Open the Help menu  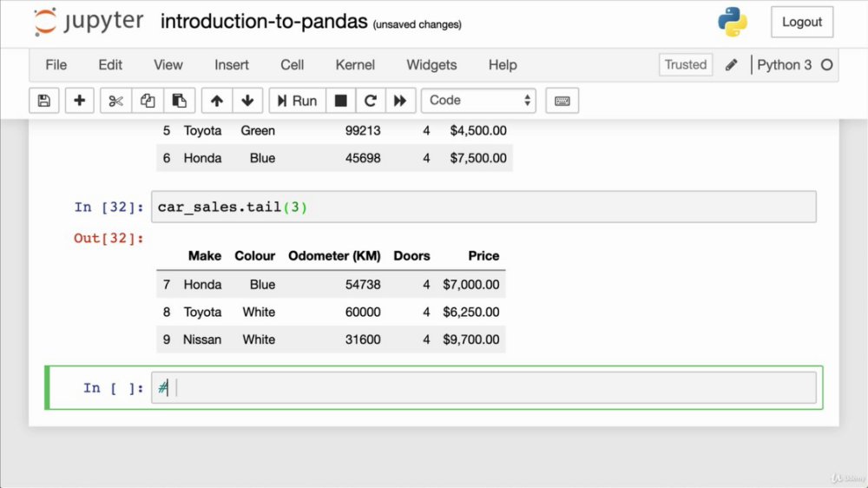click(x=503, y=65)
